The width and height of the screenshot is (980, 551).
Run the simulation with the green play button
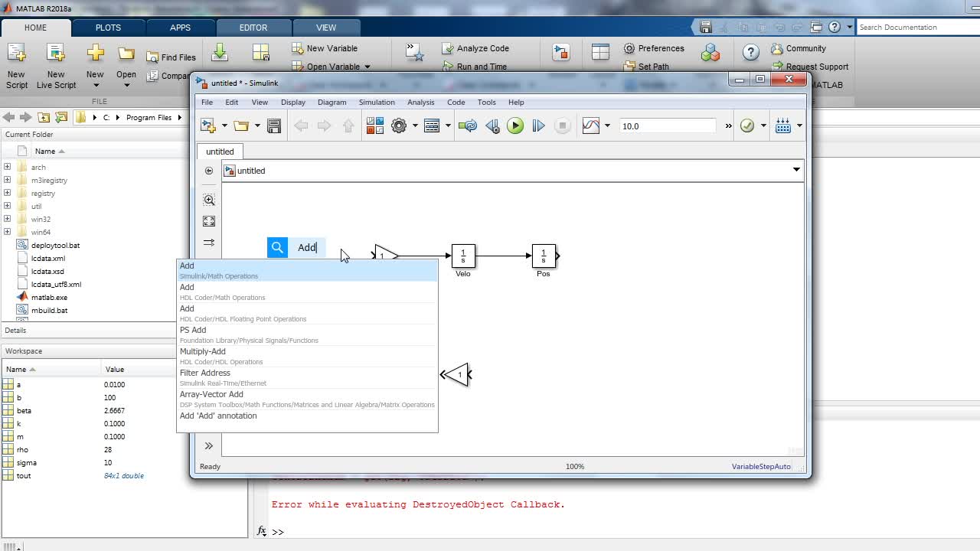[x=515, y=126]
